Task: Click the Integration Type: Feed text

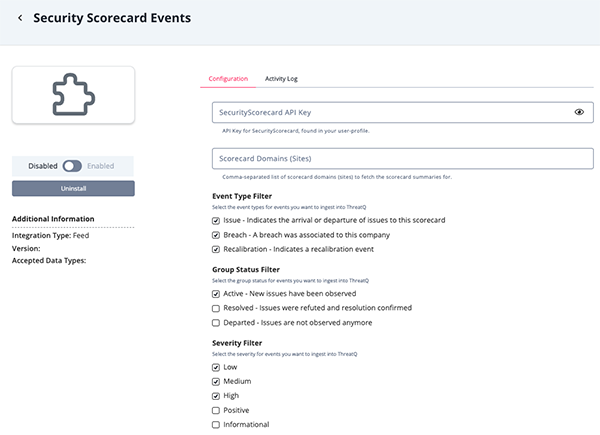Action: (x=51, y=236)
